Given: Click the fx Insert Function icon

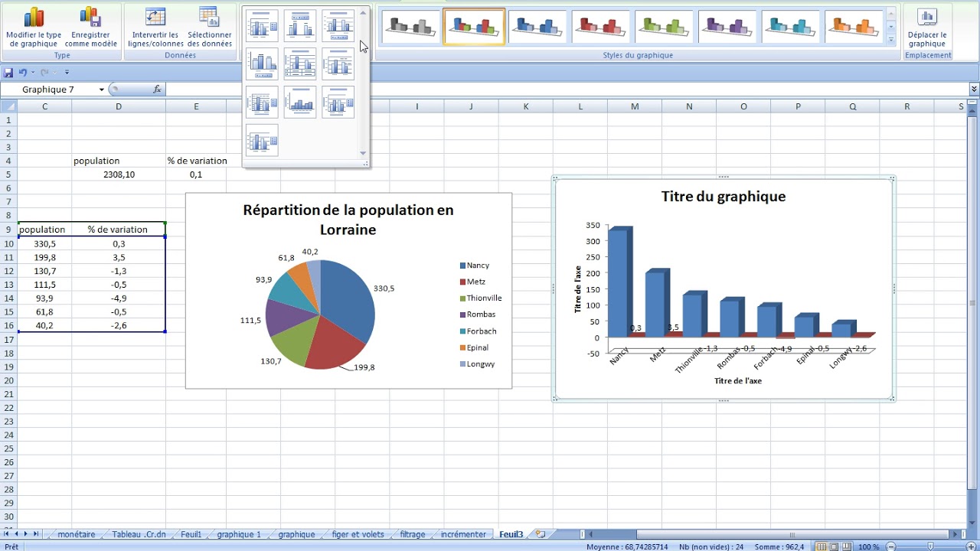Looking at the screenshot, I should (x=157, y=90).
